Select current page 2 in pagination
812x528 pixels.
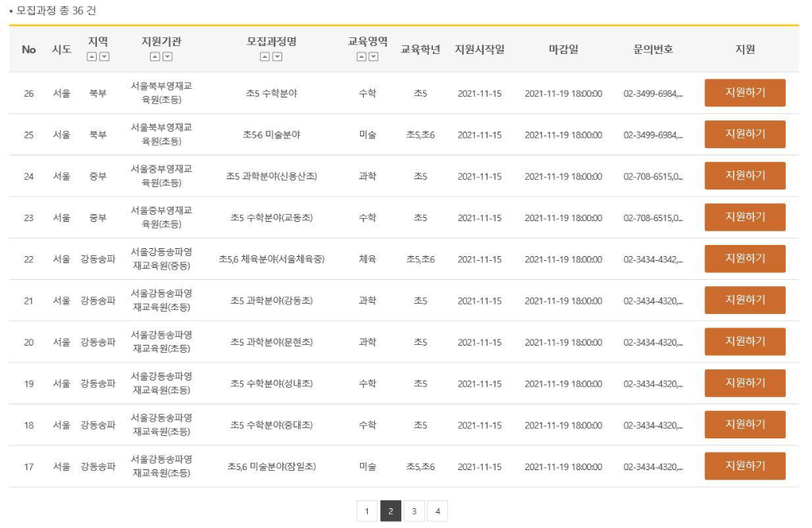coord(390,511)
